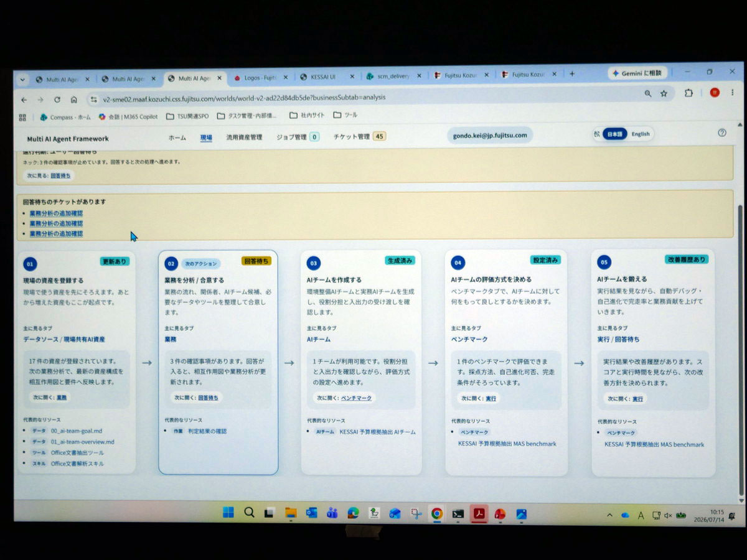Expand the ツール bookmark folder
747x560 pixels.
coord(345,114)
